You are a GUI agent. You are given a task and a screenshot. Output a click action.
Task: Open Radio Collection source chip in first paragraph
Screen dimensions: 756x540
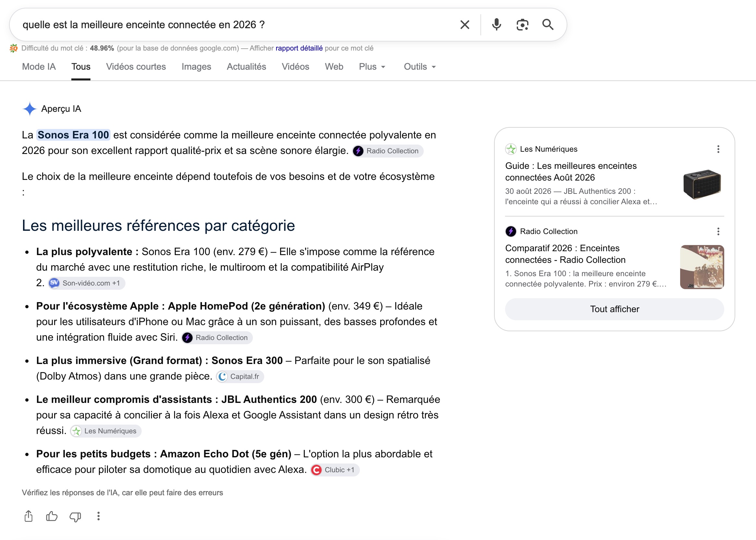click(x=387, y=151)
